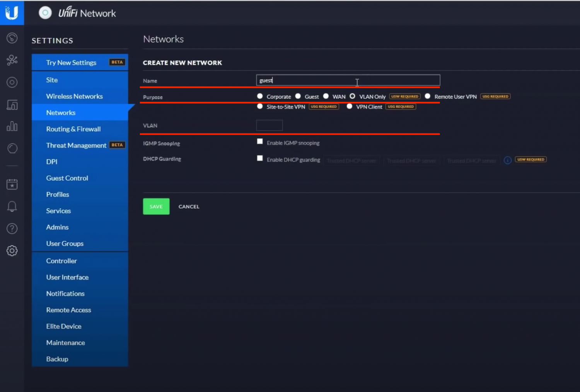Click the Ubiquiti logo icon
Image resolution: width=580 pixels, height=392 pixels.
tap(12, 12)
